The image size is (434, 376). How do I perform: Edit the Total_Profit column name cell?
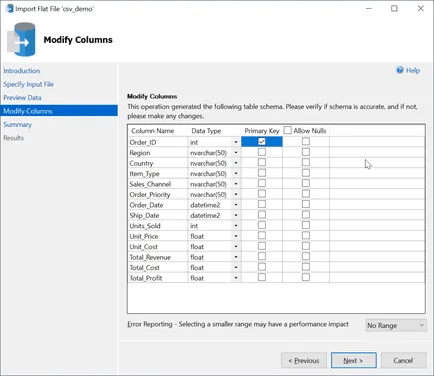tap(158, 278)
